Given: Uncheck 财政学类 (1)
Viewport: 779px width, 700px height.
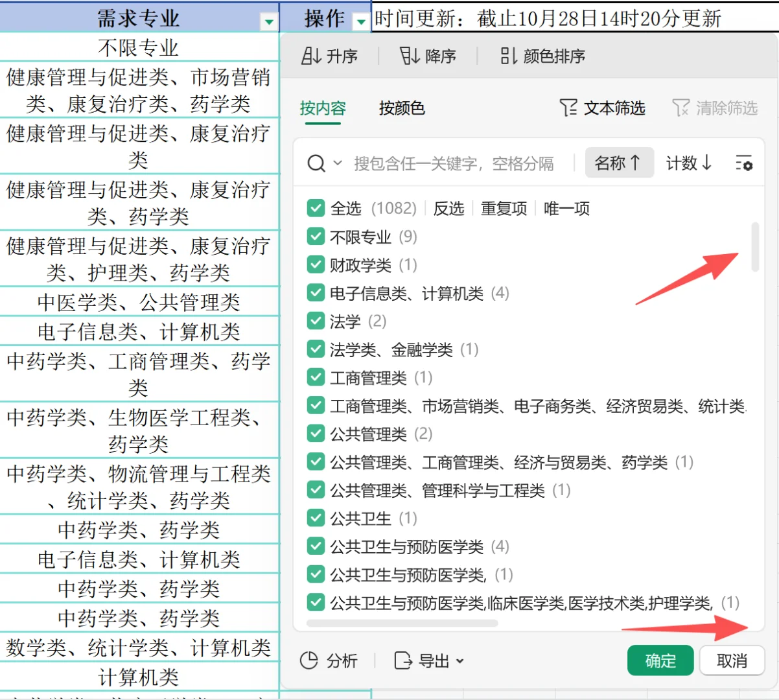Looking at the screenshot, I should (x=316, y=264).
